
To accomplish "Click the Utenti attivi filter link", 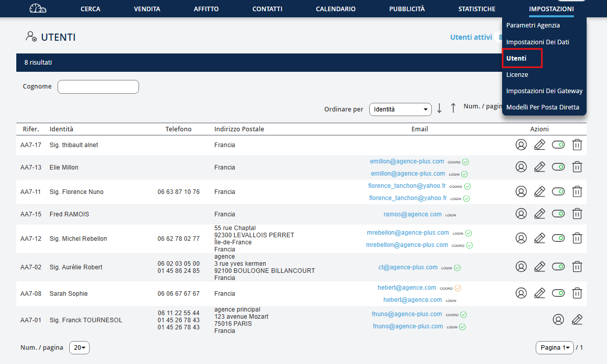I will click(x=471, y=37).
